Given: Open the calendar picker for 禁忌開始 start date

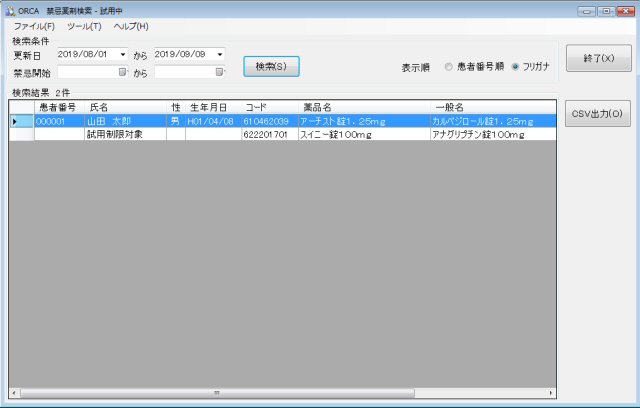Looking at the screenshot, I should [123, 72].
